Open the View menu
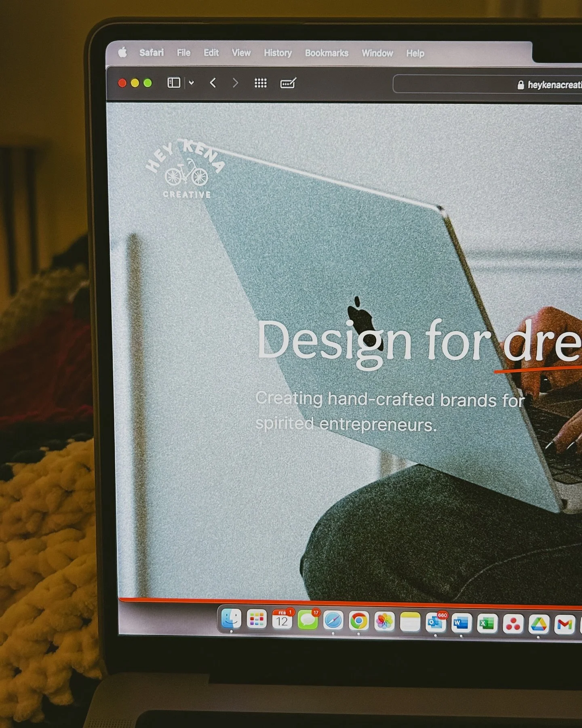This screenshot has width=582, height=728. (241, 53)
